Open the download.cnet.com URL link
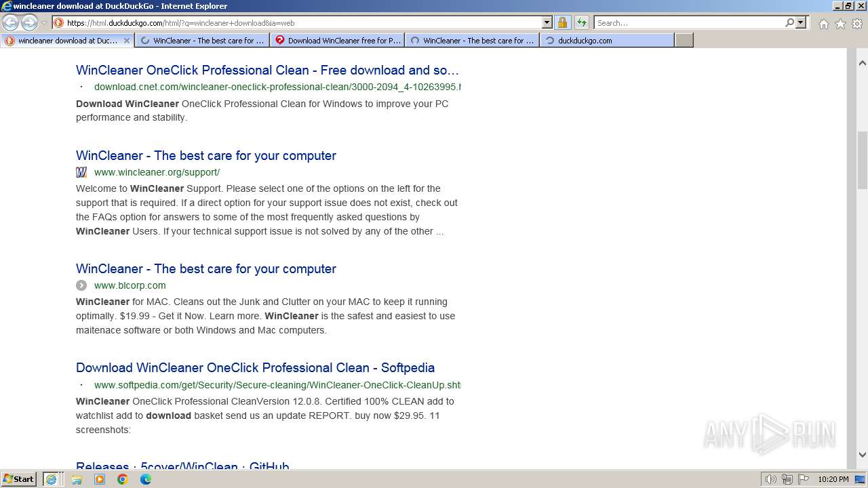Viewport: 868px width, 488px height. [x=277, y=87]
